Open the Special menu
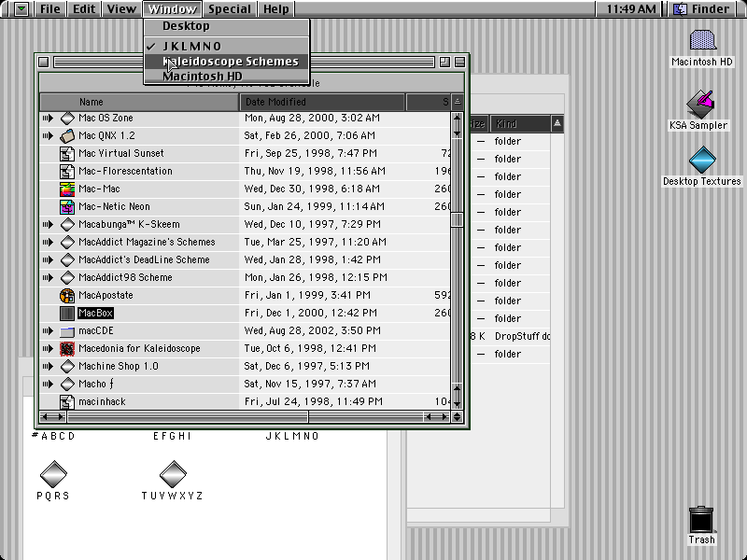The image size is (747, 560). [x=229, y=8]
